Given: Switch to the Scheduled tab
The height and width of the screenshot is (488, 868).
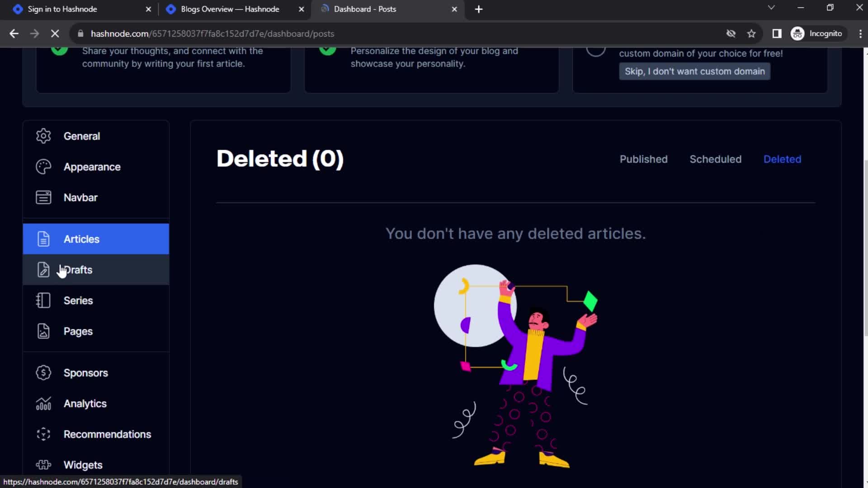Looking at the screenshot, I should point(715,159).
